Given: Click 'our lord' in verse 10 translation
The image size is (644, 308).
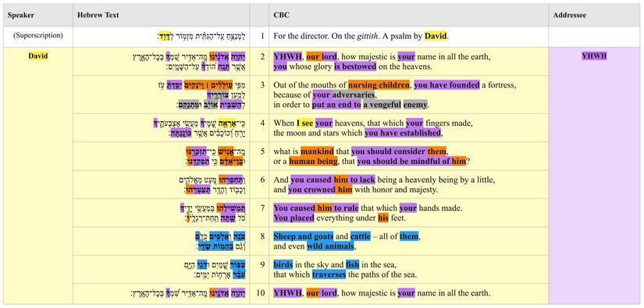Looking at the screenshot, I should [x=322, y=293].
